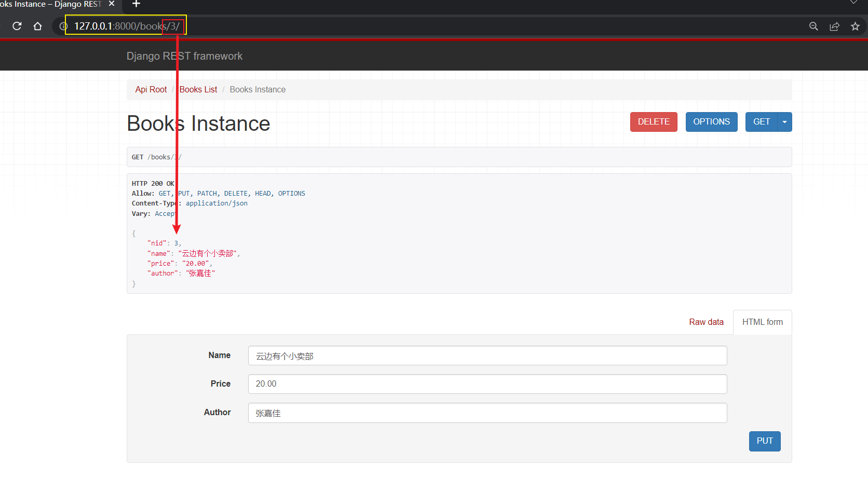Click the Author field label
Image resolution: width=868 pixels, height=493 pixels.
pyautogui.click(x=218, y=413)
